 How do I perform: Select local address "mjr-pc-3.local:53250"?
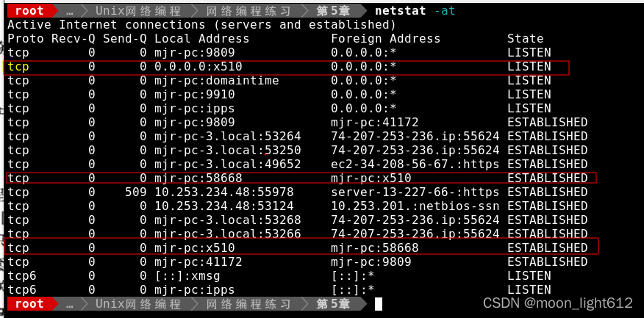[x=228, y=150]
